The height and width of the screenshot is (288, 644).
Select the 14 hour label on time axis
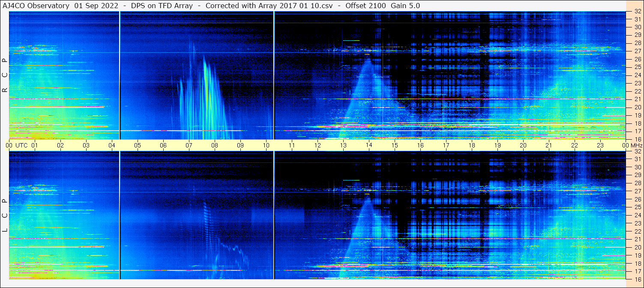[x=369, y=145]
